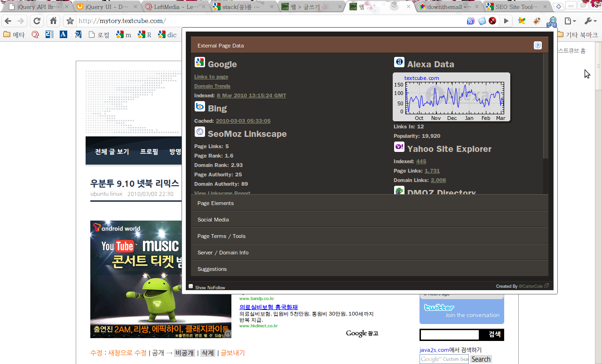602x364 pixels.
Task: Open Yahoo Page Links 1,731 link
Action: coord(432,171)
